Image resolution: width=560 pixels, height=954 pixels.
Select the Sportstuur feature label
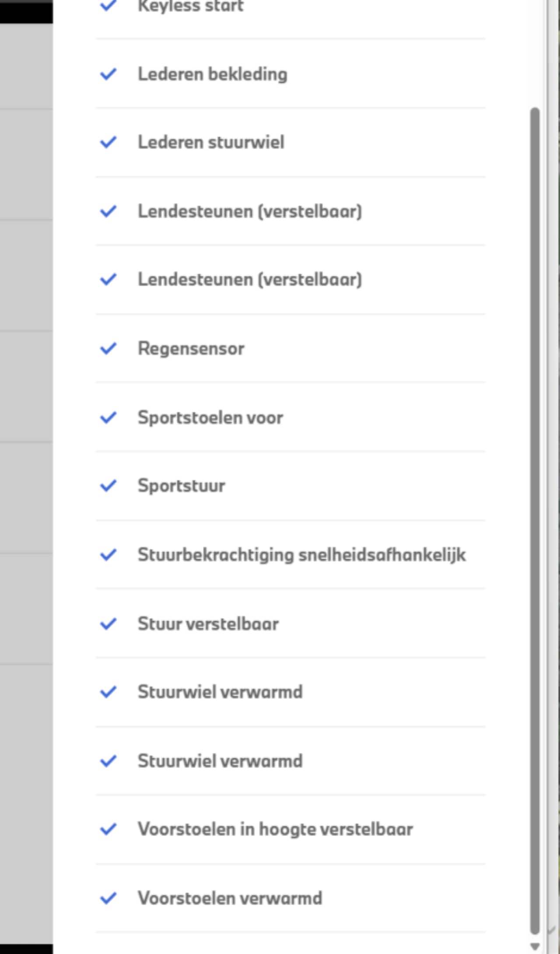pyautogui.click(x=182, y=486)
